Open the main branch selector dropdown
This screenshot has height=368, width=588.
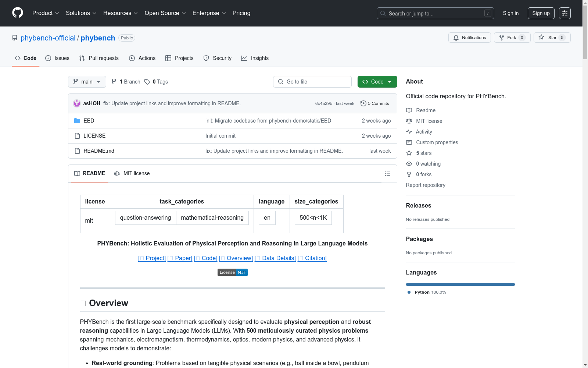pyautogui.click(x=87, y=82)
